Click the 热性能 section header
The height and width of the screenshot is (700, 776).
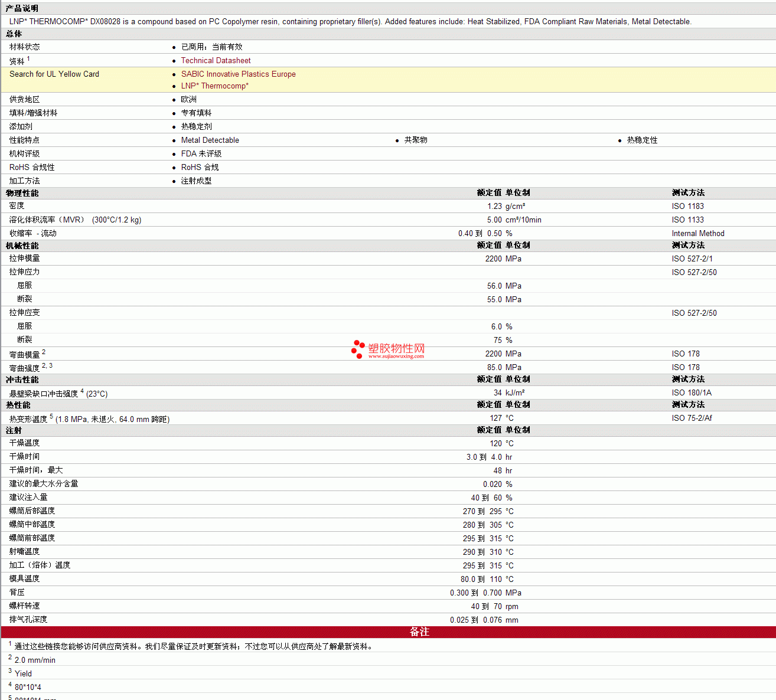coord(18,405)
